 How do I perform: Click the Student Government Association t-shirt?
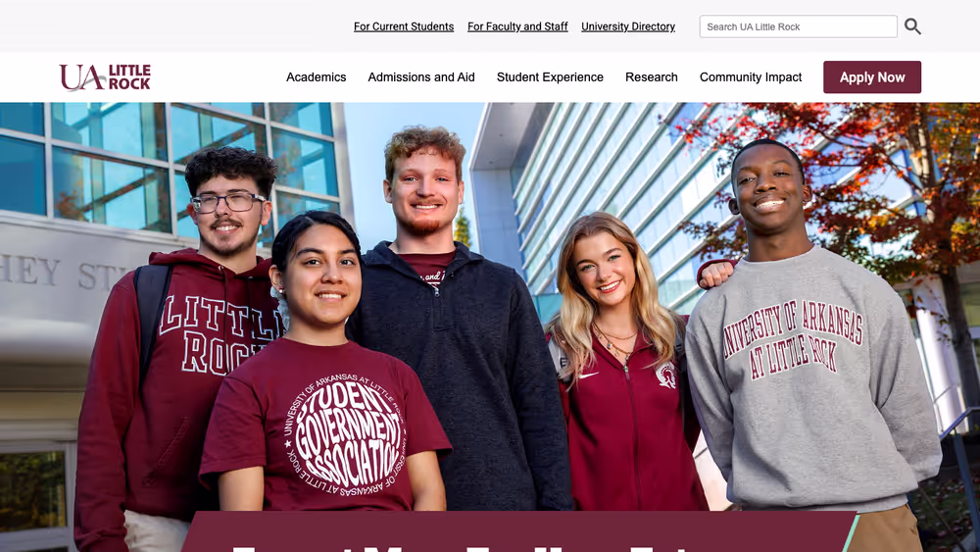tap(325, 426)
